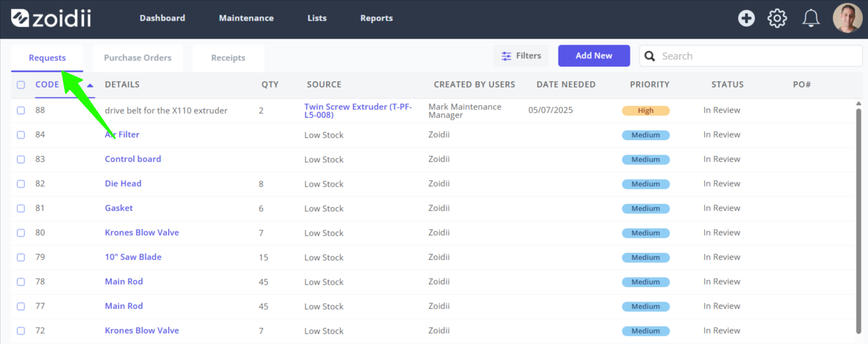Screen dimensions: 868x344
Task: Switch to Receipts tab
Action: click(228, 58)
